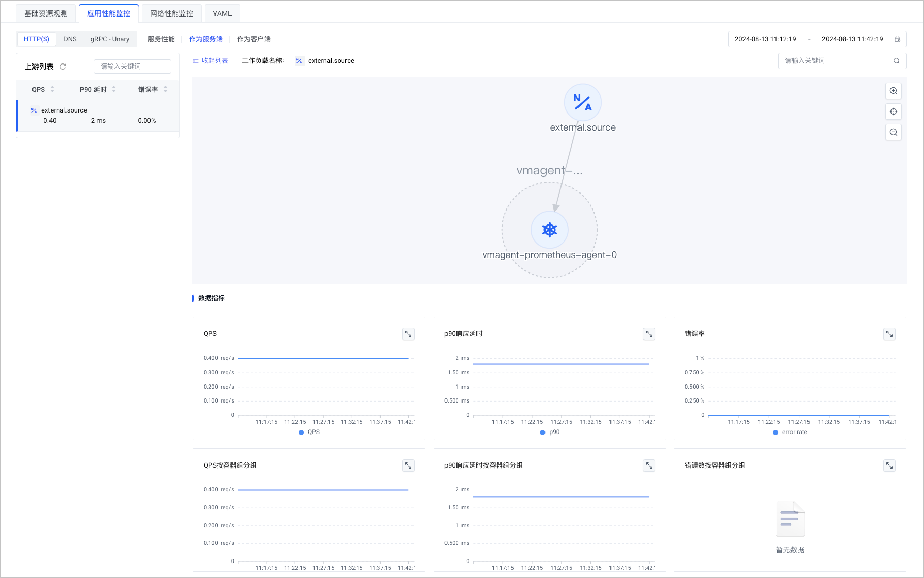Expand the 错误数按容器组分组 chart
This screenshot has width=924, height=578.
coord(889,465)
